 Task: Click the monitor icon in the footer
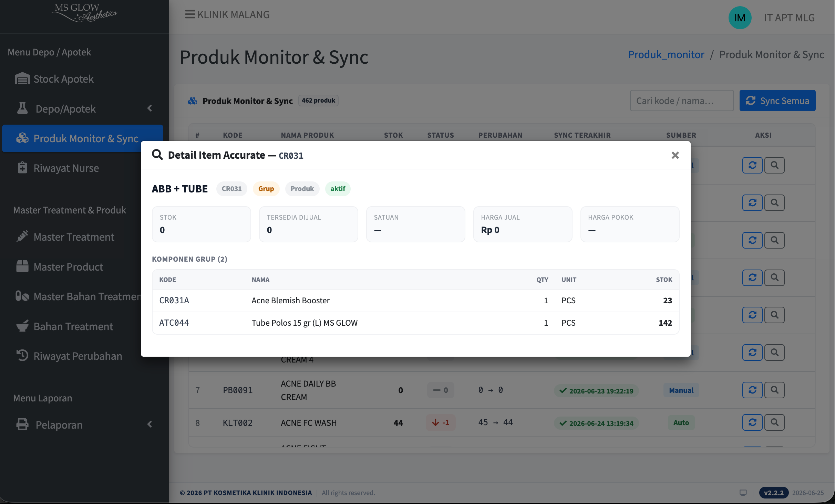pos(743,493)
